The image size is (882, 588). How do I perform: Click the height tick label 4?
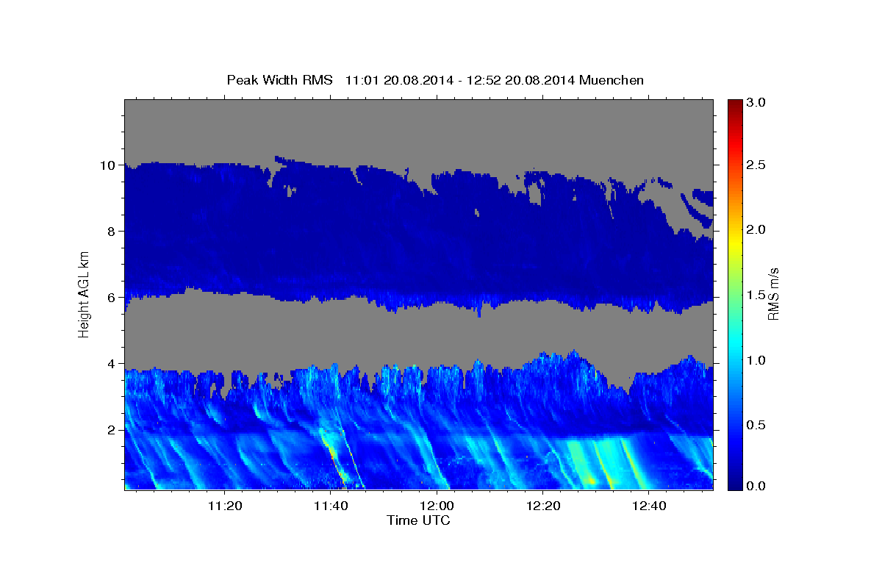113,364
